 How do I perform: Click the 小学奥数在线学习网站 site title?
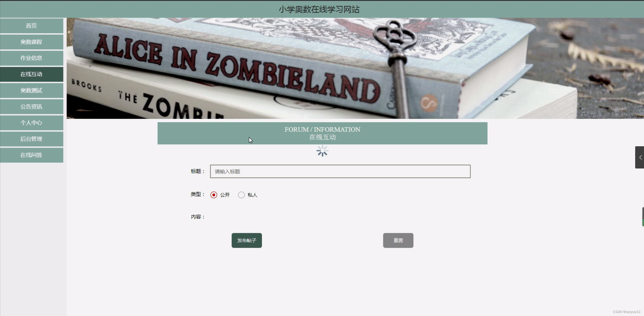pyautogui.click(x=319, y=9)
